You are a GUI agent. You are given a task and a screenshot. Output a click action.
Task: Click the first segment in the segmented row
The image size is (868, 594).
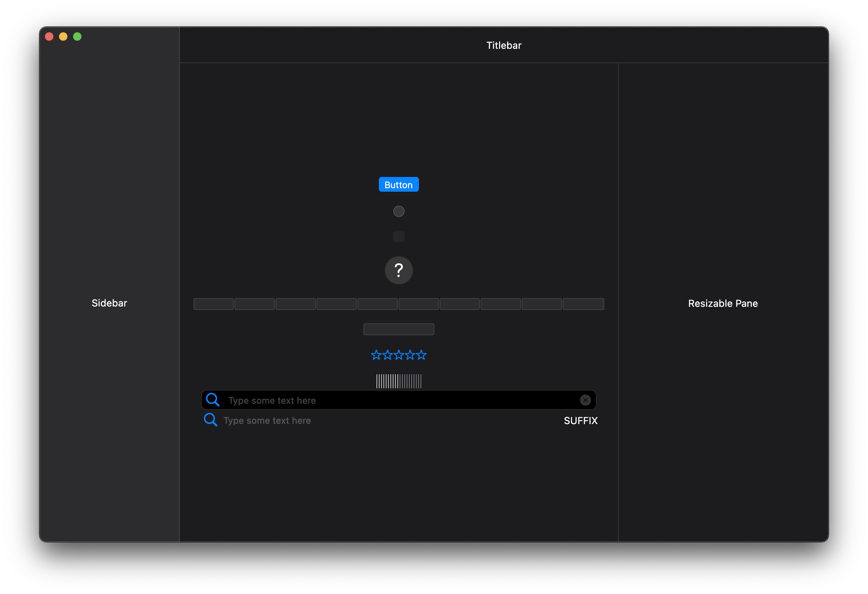tap(213, 304)
